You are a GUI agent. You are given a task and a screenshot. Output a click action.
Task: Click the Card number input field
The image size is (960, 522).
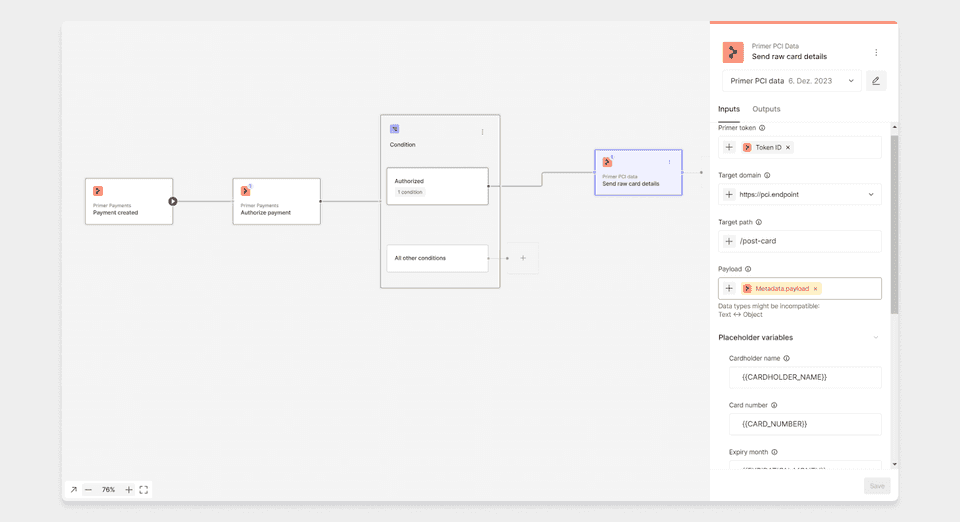coord(805,424)
